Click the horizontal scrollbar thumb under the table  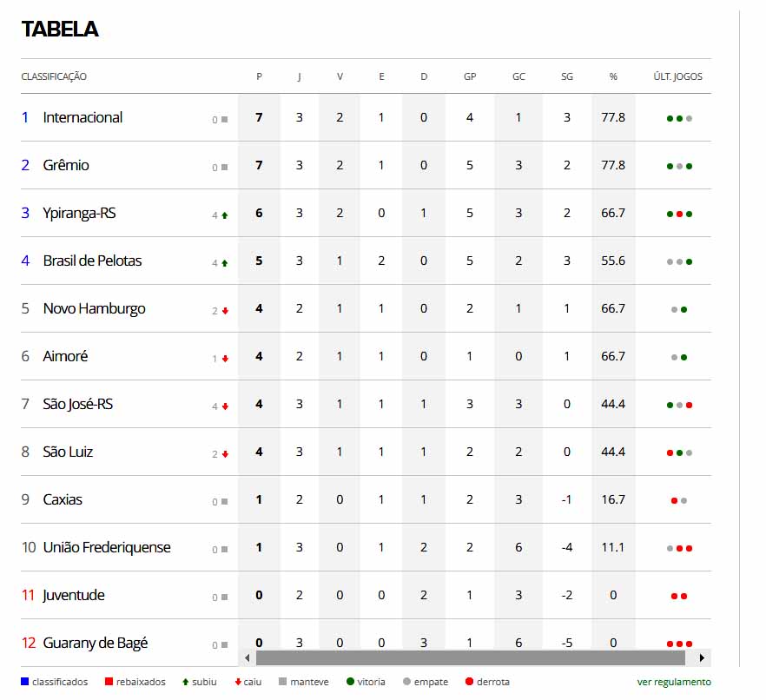(471, 658)
